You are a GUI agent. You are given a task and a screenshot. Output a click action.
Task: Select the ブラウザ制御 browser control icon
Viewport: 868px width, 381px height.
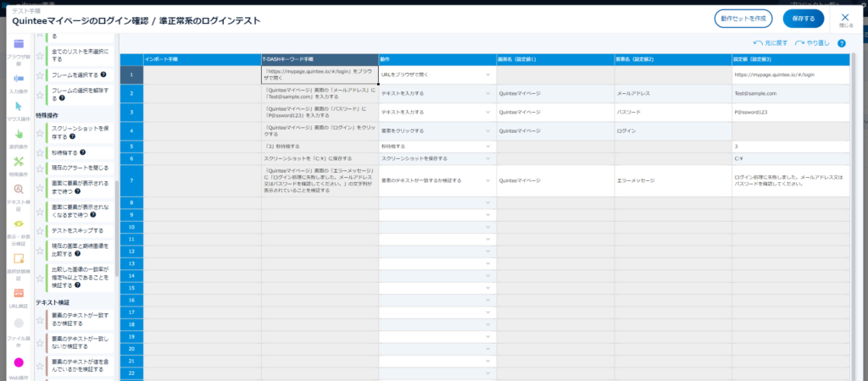click(18, 45)
